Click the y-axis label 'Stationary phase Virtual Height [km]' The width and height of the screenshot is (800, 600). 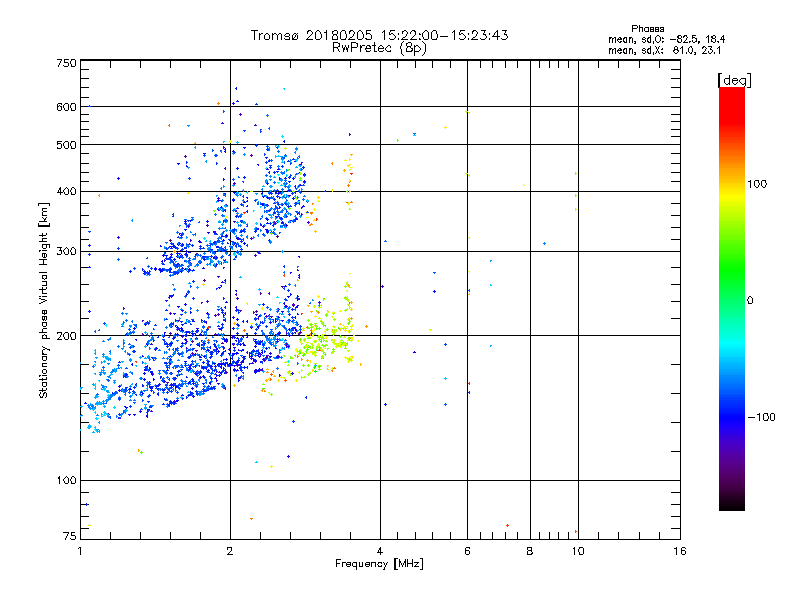44,300
